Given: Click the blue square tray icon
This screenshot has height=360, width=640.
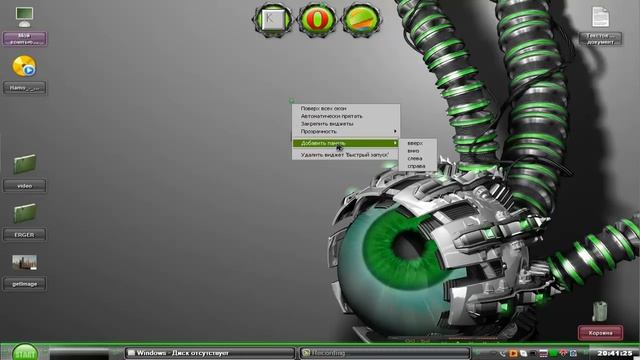Looking at the screenshot, I should [x=573, y=353].
